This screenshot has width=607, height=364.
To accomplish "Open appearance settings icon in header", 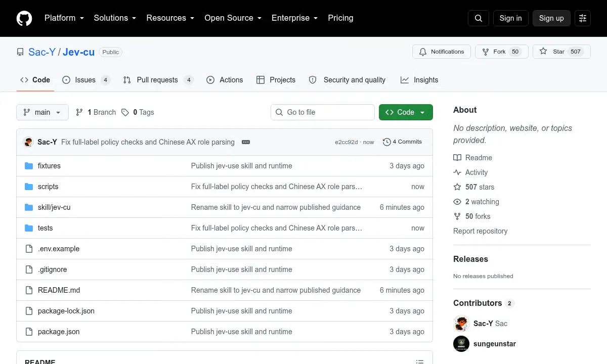I will [x=583, y=18].
